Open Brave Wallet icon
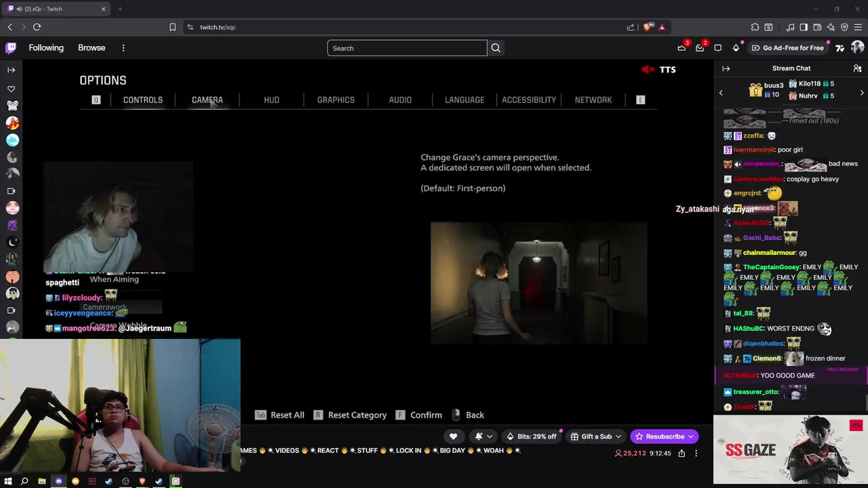Image resolution: width=868 pixels, height=488 pixels. (x=817, y=27)
